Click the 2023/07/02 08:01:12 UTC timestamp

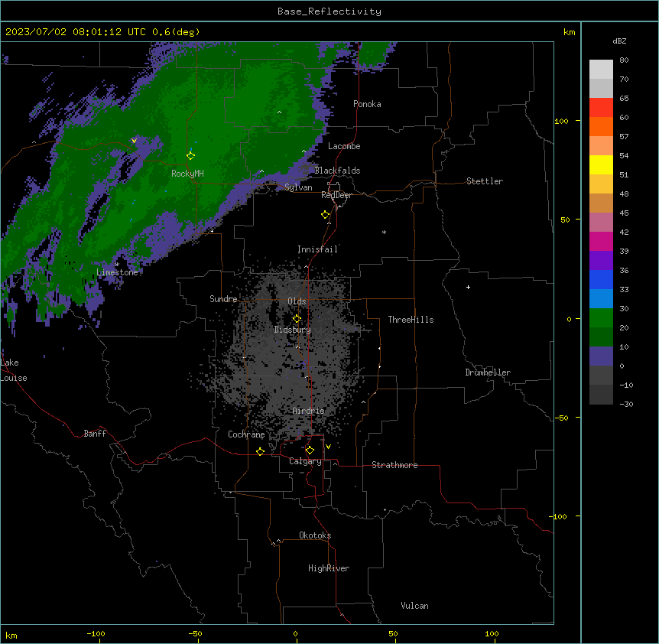pos(76,32)
